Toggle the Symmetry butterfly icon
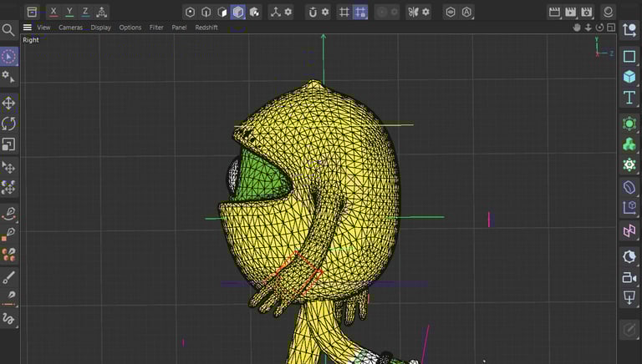642x364 pixels. 413,12
